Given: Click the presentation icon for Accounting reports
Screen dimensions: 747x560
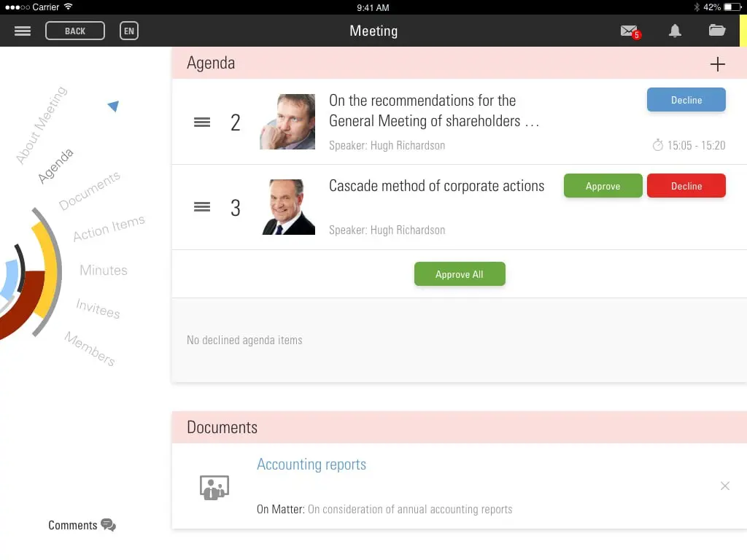Looking at the screenshot, I should coord(214,487).
